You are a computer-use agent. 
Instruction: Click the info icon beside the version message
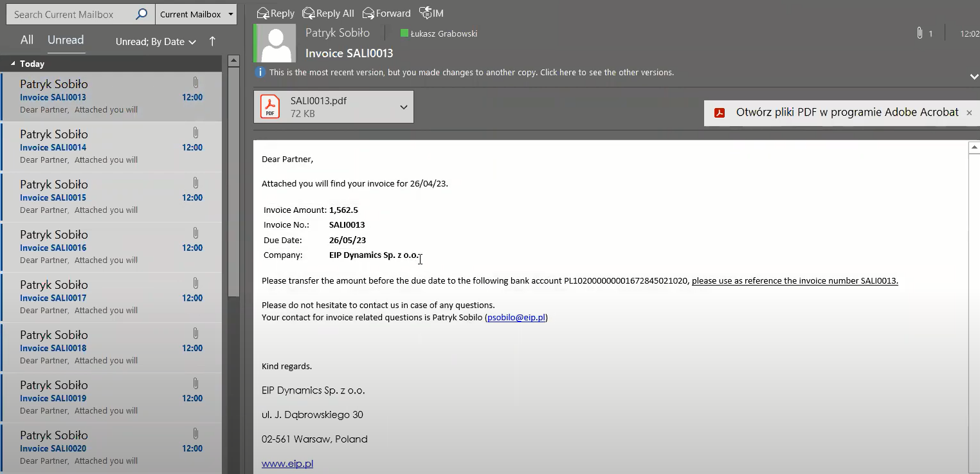(260, 72)
